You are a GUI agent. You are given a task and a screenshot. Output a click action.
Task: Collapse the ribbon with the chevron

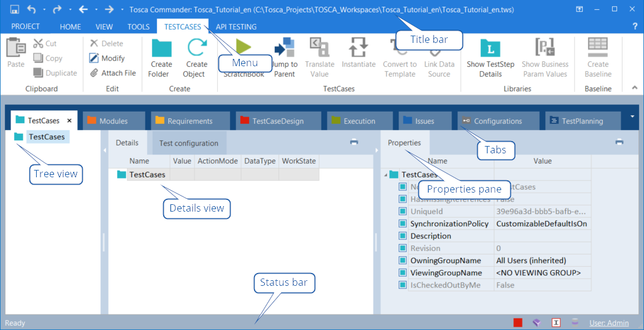click(x=634, y=88)
